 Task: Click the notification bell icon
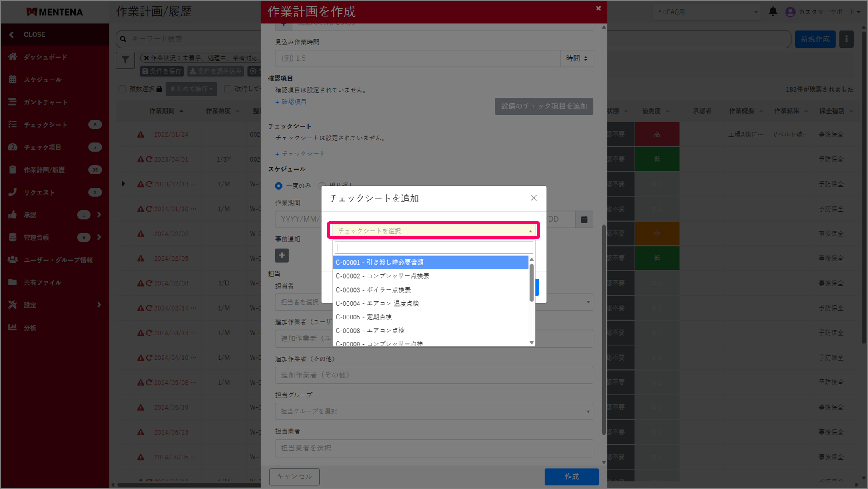[773, 12]
